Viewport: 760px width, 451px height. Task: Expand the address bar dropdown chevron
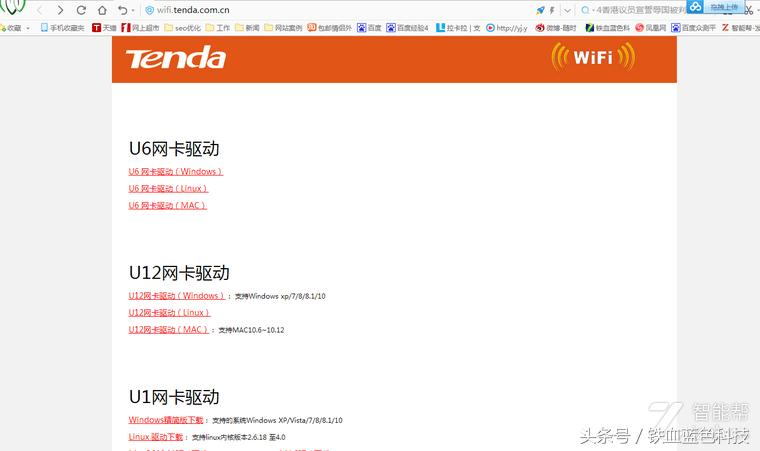[x=567, y=10]
